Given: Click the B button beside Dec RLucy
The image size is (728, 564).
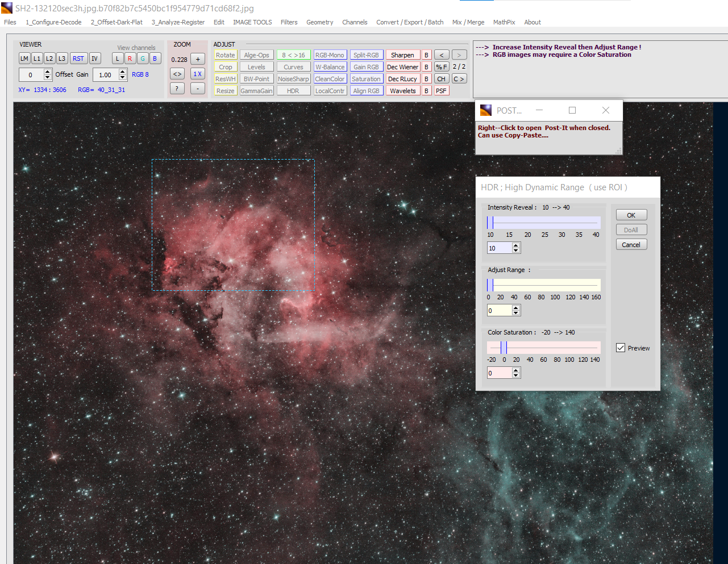Looking at the screenshot, I should [427, 79].
